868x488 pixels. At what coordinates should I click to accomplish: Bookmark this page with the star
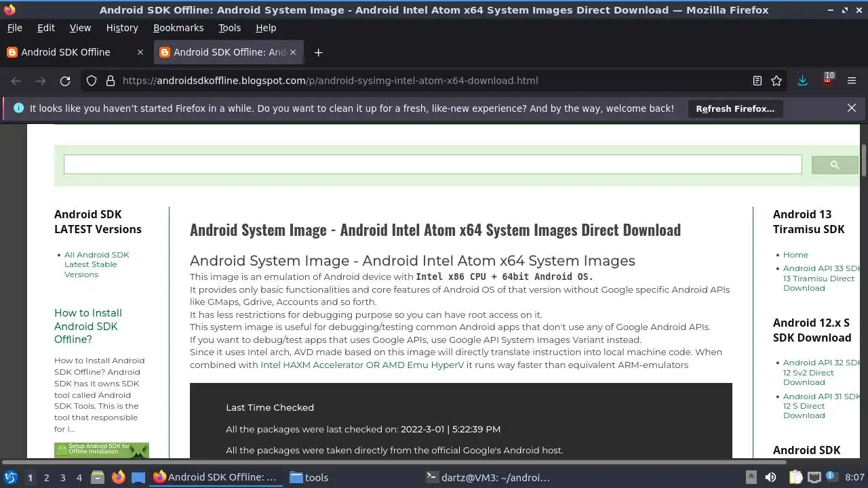click(776, 81)
